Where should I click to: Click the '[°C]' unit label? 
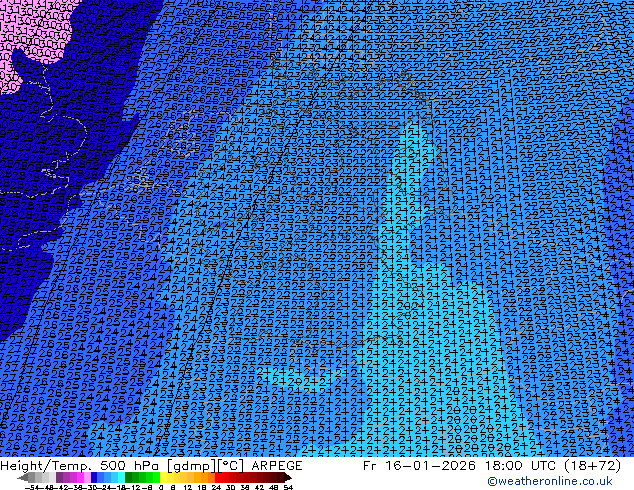(x=231, y=466)
